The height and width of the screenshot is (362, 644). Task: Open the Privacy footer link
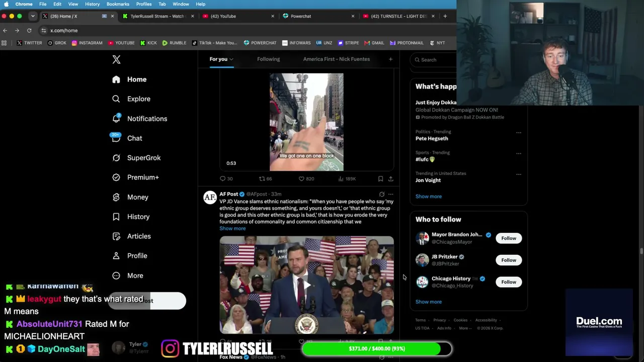[x=440, y=320]
